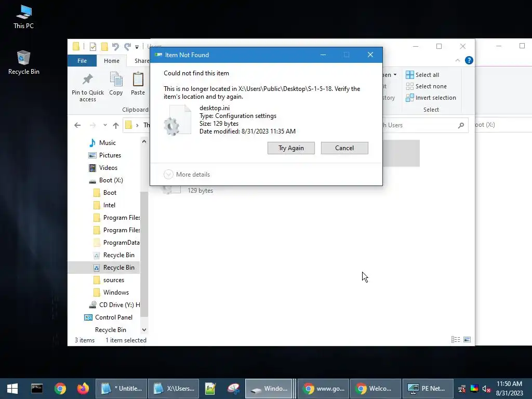Open Quick Access Toolbar customize dropdown

pyautogui.click(x=137, y=47)
